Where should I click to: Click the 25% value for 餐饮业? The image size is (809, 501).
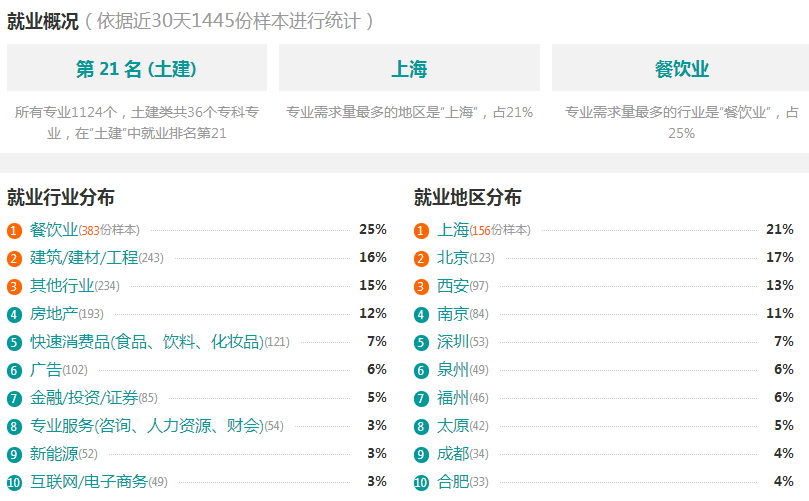click(x=373, y=229)
